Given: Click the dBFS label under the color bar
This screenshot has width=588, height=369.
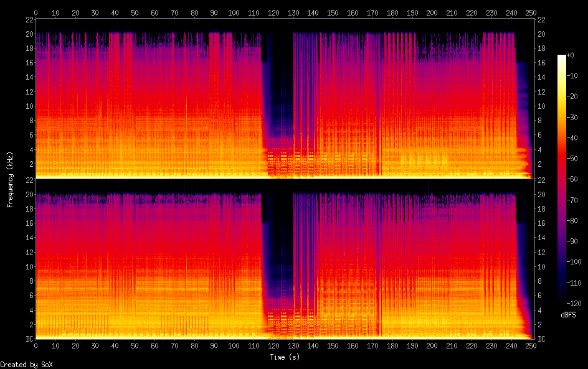Looking at the screenshot, I should [x=569, y=315].
